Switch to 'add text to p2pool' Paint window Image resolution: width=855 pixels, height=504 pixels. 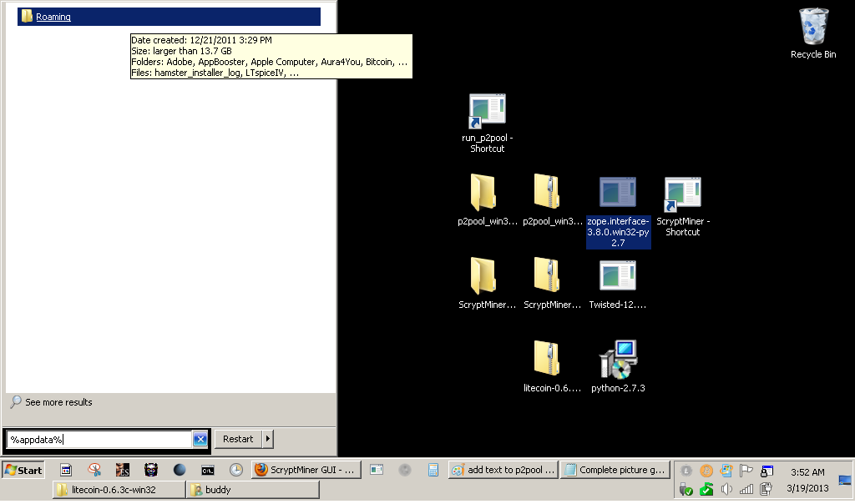point(503,470)
